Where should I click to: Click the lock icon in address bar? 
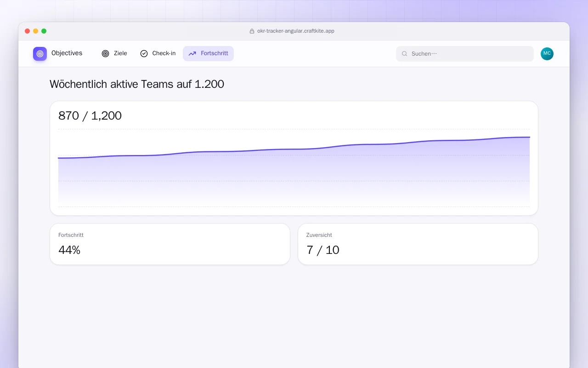[x=252, y=31]
